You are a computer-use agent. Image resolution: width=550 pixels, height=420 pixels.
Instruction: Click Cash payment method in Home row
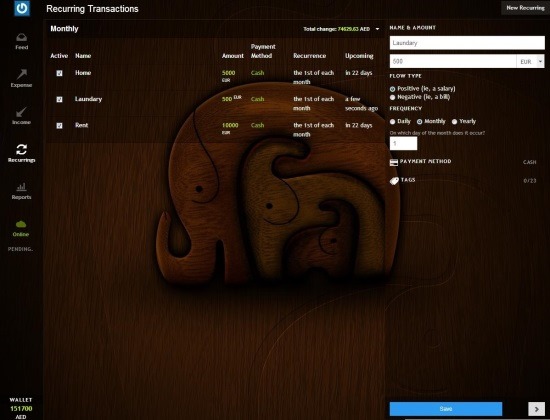[x=257, y=73]
